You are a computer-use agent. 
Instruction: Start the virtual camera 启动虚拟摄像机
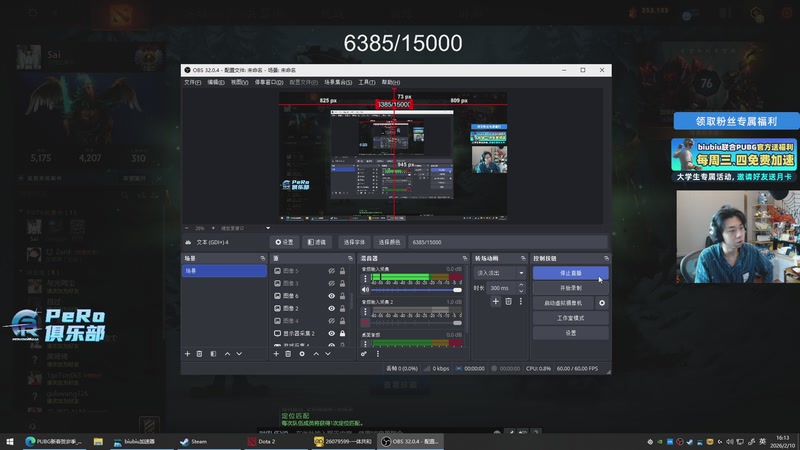tap(563, 303)
